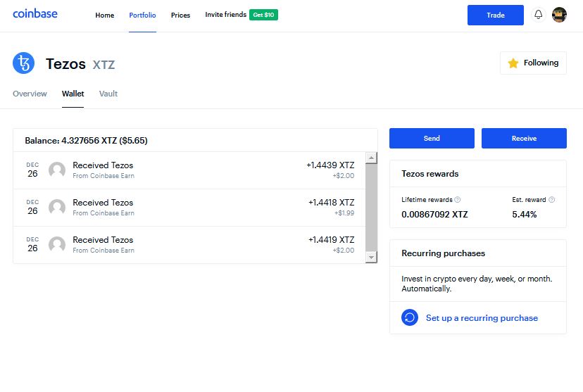The image size is (583, 392).
Task: Click the transaction list scroll down arrow
Action: [x=371, y=257]
